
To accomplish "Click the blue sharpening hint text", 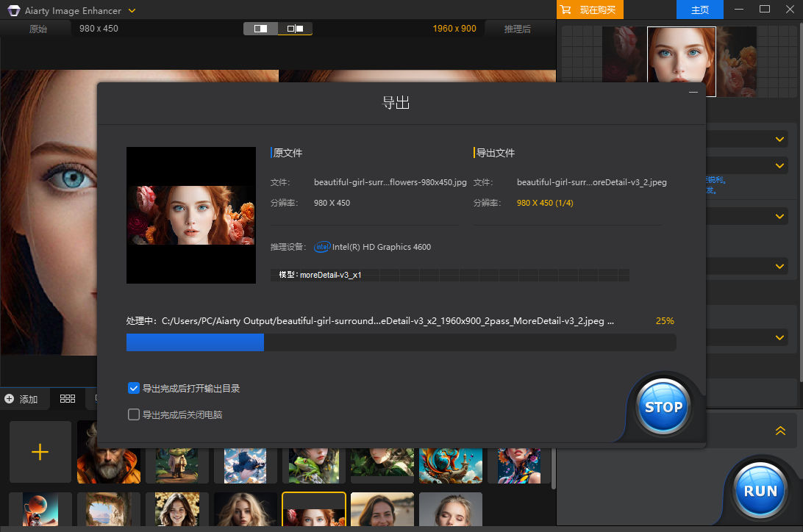I will pos(716,185).
